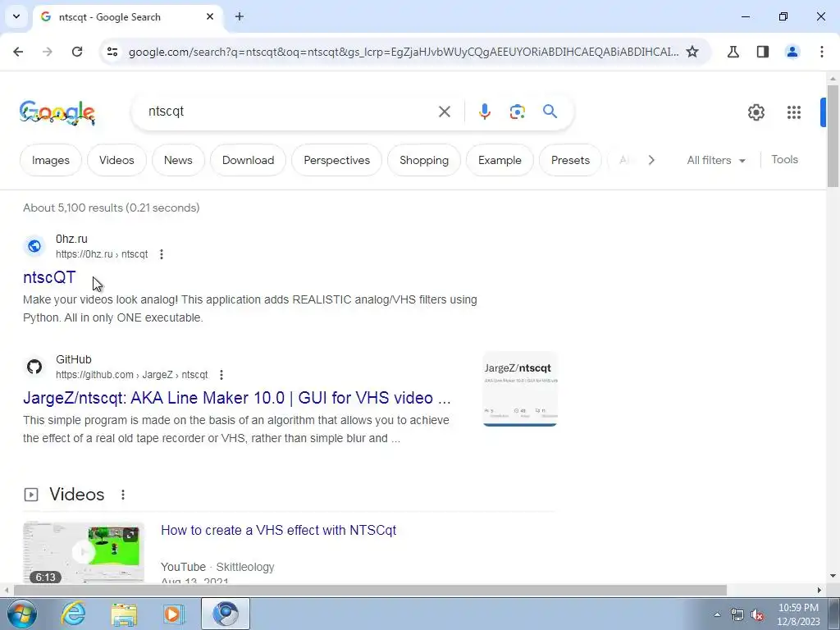The width and height of the screenshot is (840, 630).
Task: Select the Presets filter chip
Action: point(570,160)
